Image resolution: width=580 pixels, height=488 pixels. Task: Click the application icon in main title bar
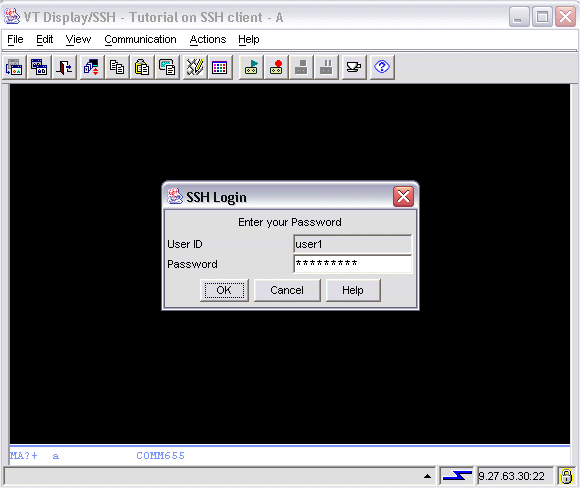[x=11, y=17]
